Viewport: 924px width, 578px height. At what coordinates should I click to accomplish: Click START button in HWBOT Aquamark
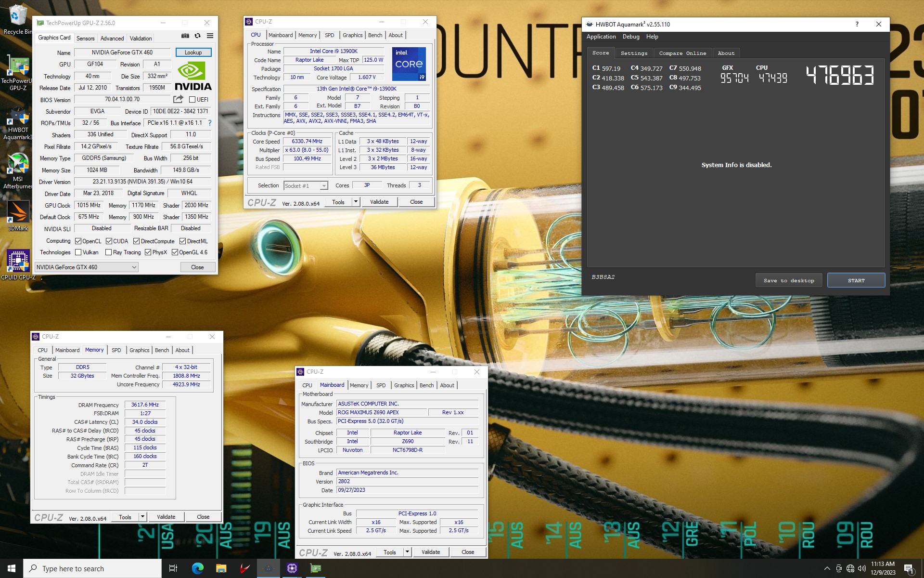click(856, 280)
